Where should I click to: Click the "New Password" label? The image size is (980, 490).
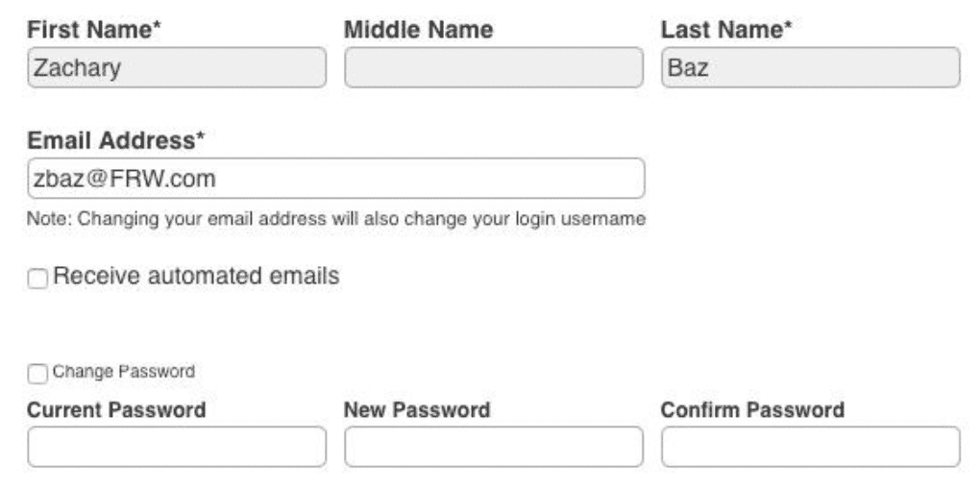417,410
